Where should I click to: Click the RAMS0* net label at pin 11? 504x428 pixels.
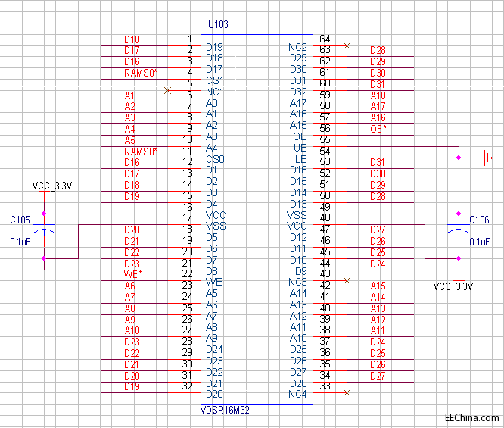click(141, 152)
